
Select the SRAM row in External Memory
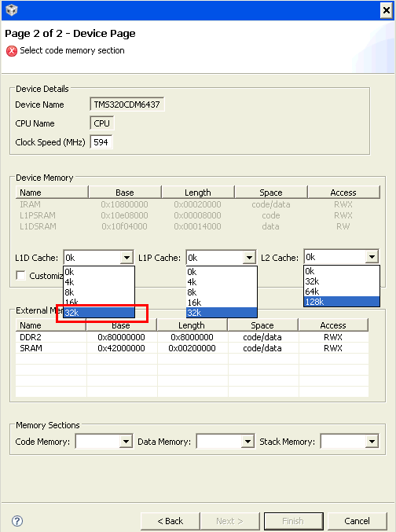tap(192, 348)
